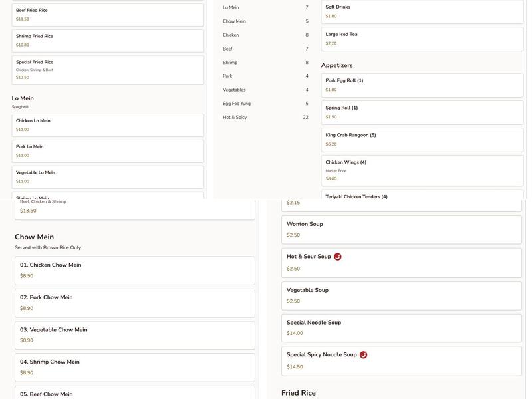
Task: Select the Large Iced Tea item
Action: pos(422,39)
